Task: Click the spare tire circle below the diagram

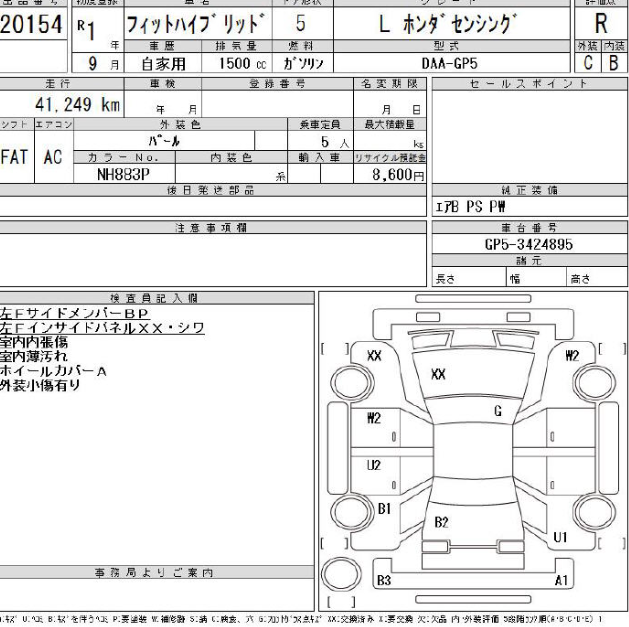Action: pyautogui.click(x=342, y=575)
